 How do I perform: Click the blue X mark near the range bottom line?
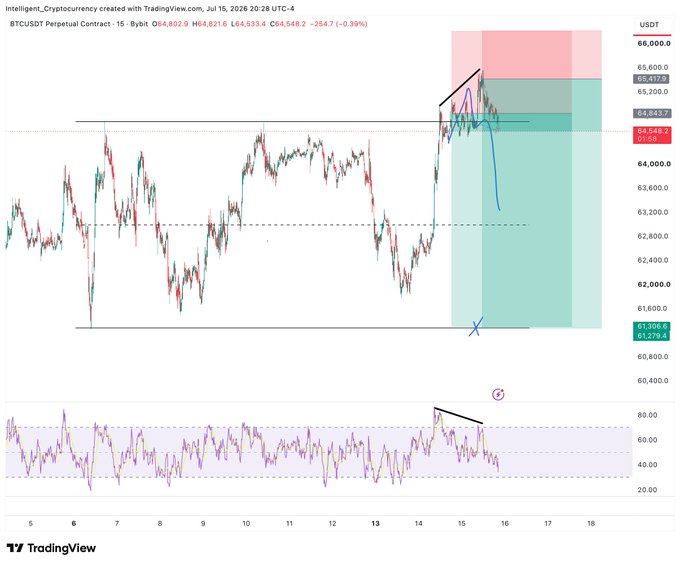(x=475, y=327)
